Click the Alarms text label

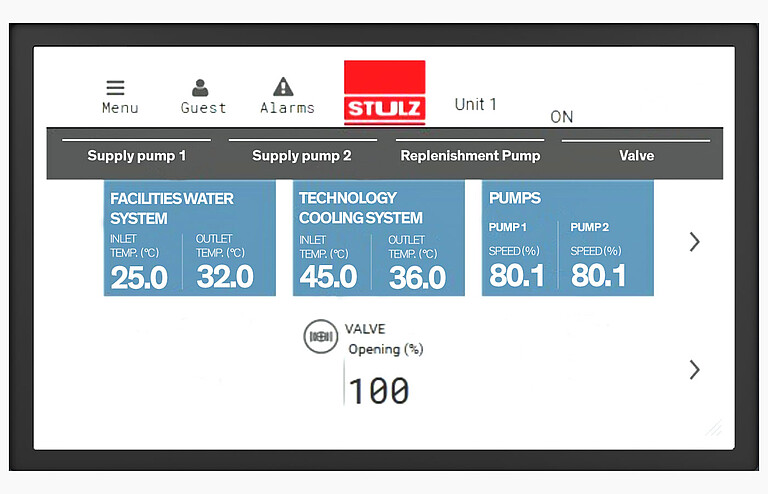(x=288, y=108)
